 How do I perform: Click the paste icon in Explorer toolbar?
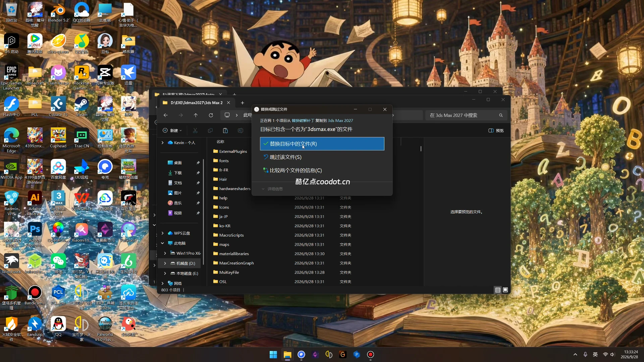click(x=225, y=130)
